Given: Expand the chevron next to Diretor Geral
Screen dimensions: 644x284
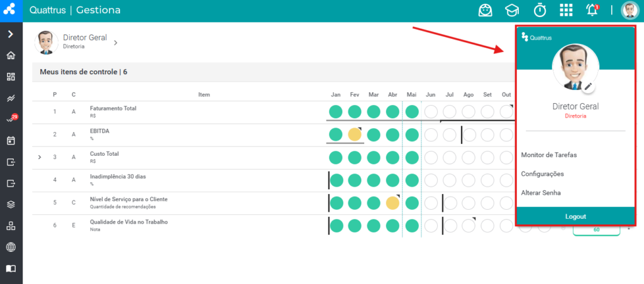Looking at the screenshot, I should 116,42.
